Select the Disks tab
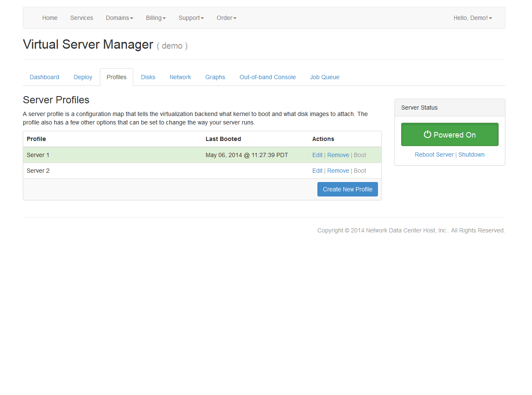The height and width of the screenshot is (395, 532). point(148,77)
